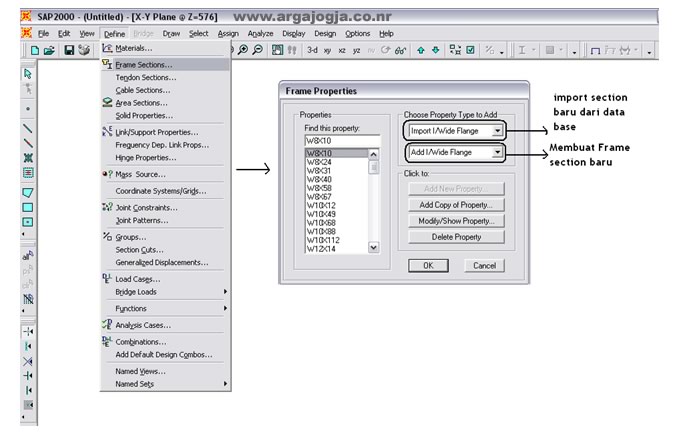Image resolution: width=674 pixels, height=432 pixels.
Task: Select the Draw Poly Area tool
Action: (x=28, y=193)
